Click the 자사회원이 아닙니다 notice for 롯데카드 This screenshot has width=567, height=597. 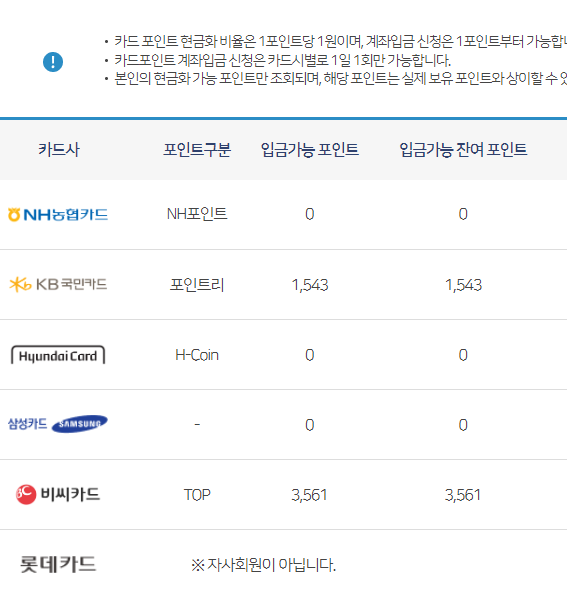[x=264, y=565]
